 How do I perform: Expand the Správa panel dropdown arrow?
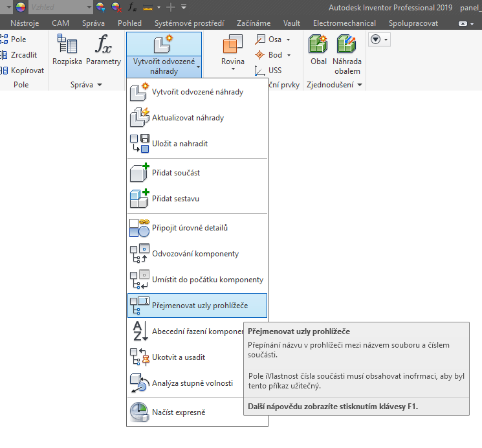point(100,85)
